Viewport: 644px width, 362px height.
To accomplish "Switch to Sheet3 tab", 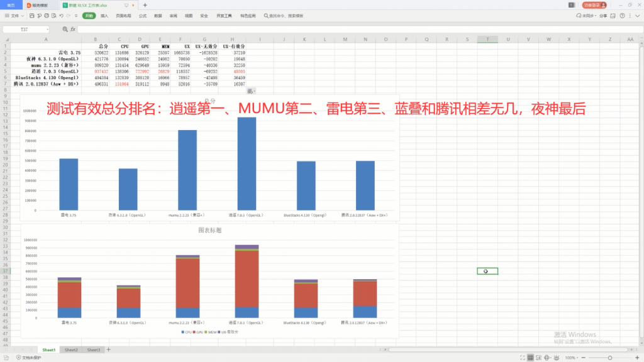I will pyautogui.click(x=93, y=349).
